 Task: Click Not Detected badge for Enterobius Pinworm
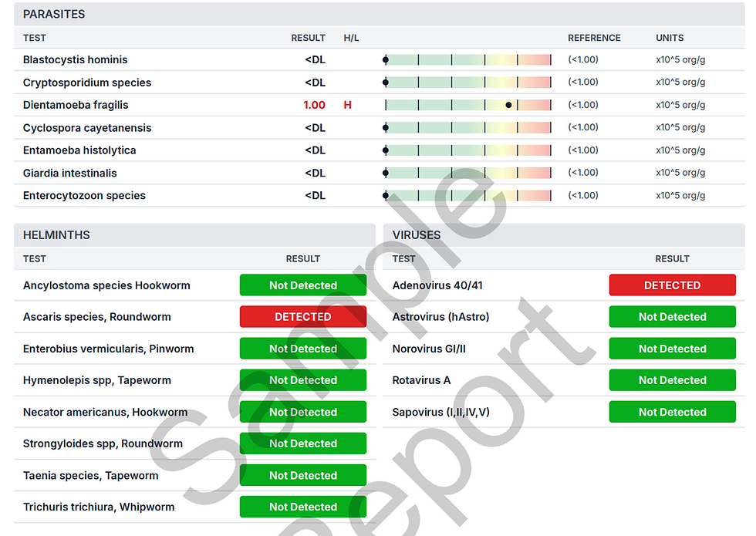coord(303,349)
